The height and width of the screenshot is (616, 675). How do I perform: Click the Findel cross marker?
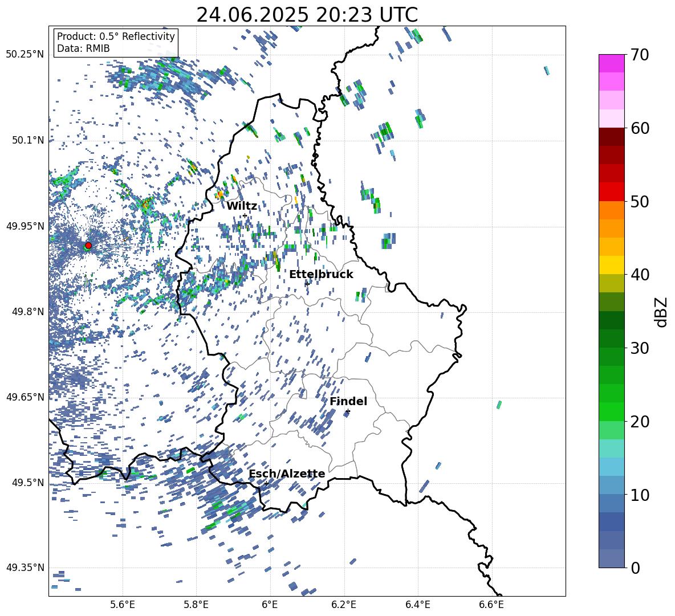(x=348, y=411)
